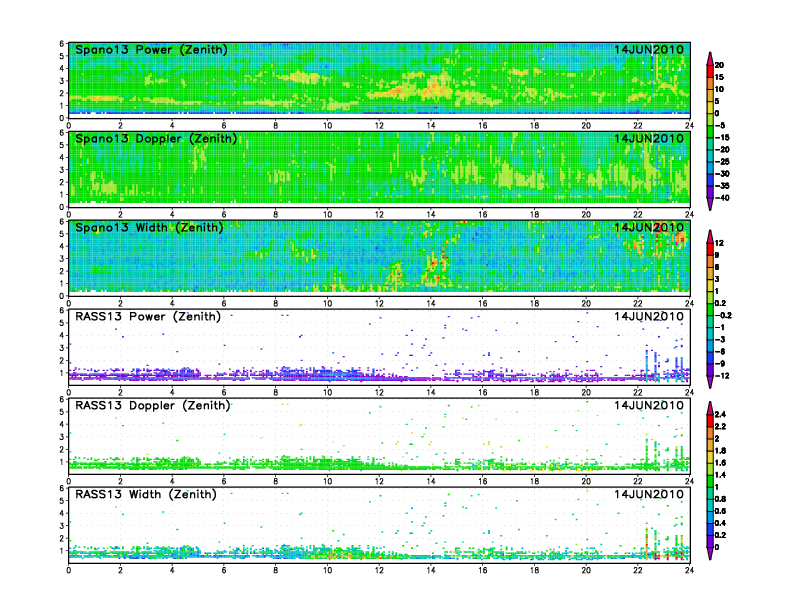Click the y-axis '3' tick of RASS13 Doppler panel
Screen dimensions: 792x612
62,437
